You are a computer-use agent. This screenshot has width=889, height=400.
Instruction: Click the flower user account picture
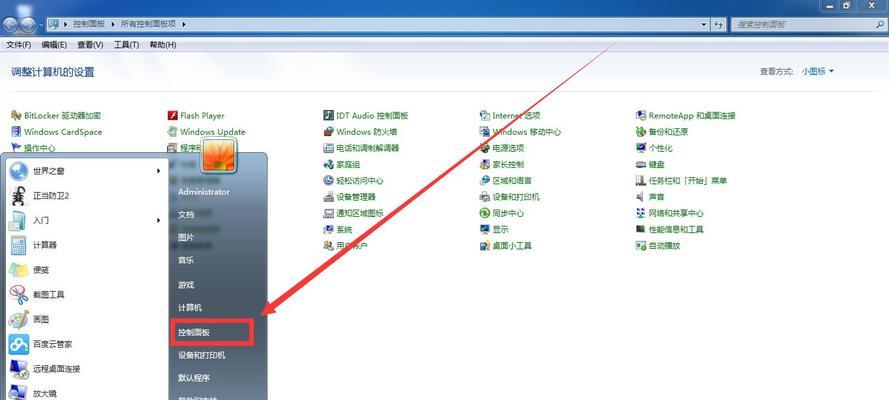point(219,155)
